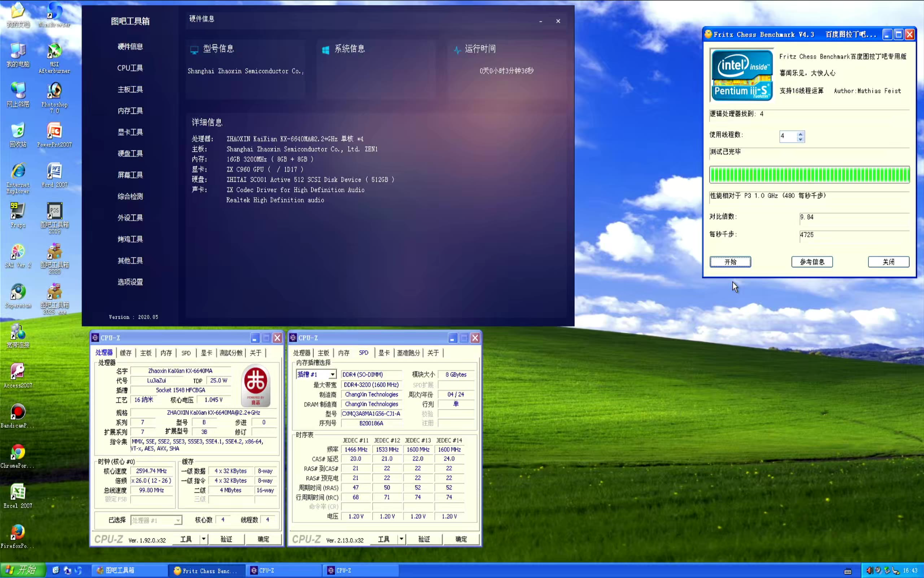The height and width of the screenshot is (578, 924).
Task: Select the 宽带连接 desktop icon
Action: click(18, 336)
